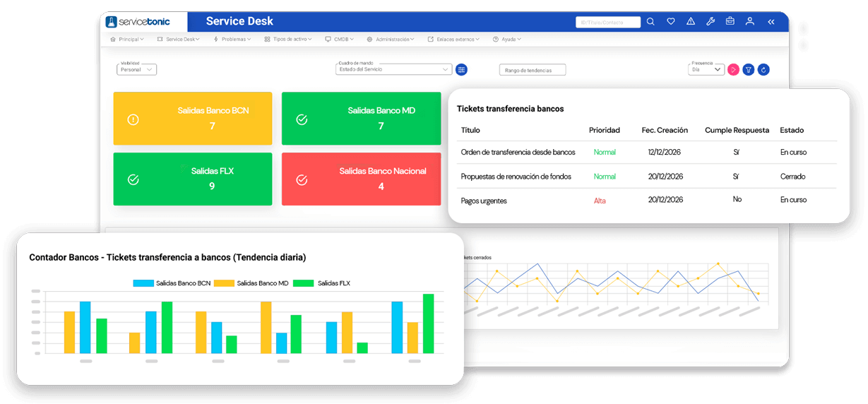Expand the Frecuencia Día dropdown
Screen dimensions: 868x404
(706, 69)
